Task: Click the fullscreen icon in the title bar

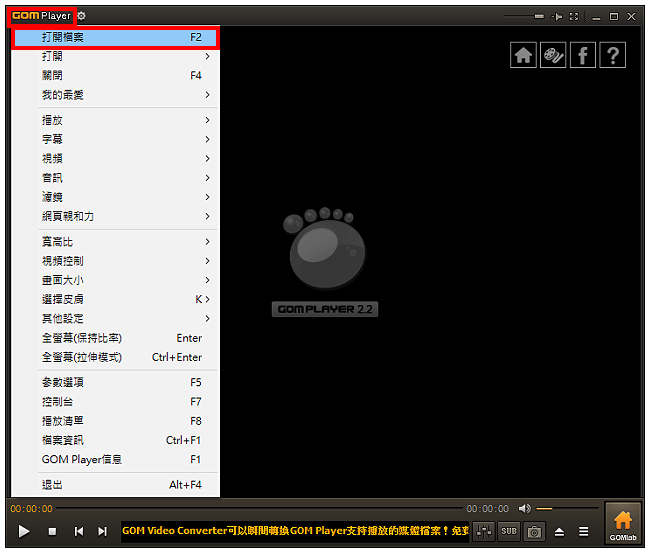Action: click(x=574, y=17)
